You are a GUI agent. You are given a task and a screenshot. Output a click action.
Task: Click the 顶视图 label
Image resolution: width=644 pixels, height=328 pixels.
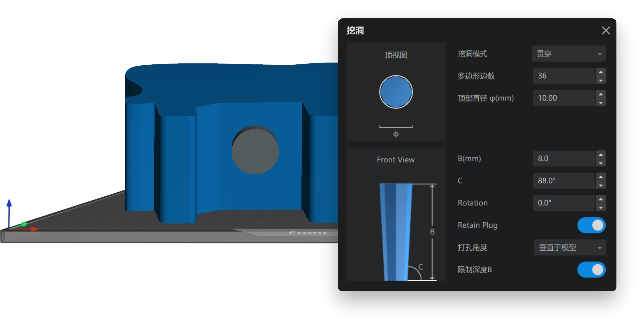click(x=396, y=55)
